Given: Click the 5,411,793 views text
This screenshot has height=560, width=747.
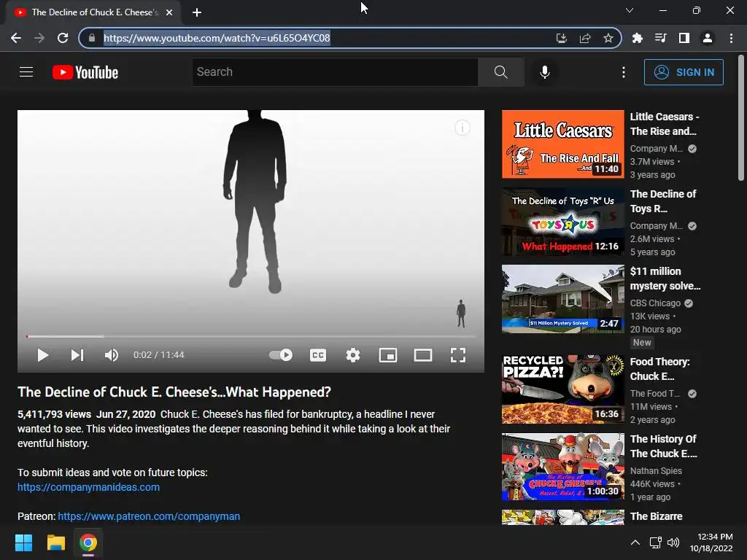Looking at the screenshot, I should click(x=54, y=414).
